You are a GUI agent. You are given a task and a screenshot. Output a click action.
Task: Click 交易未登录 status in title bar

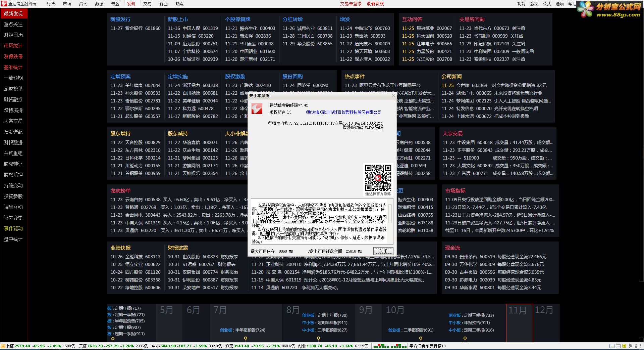click(351, 4)
